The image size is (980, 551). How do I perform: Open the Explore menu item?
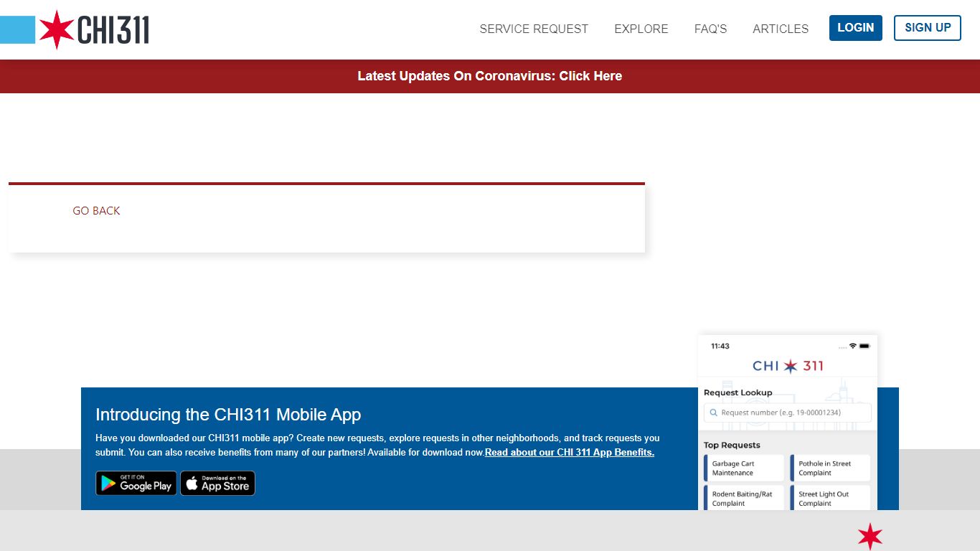pos(641,29)
